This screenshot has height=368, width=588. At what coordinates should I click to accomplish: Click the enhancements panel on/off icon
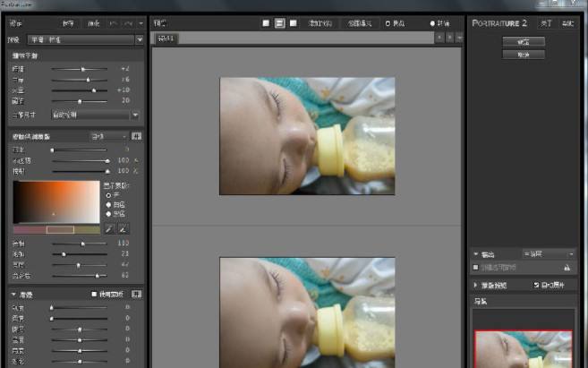coord(137,294)
